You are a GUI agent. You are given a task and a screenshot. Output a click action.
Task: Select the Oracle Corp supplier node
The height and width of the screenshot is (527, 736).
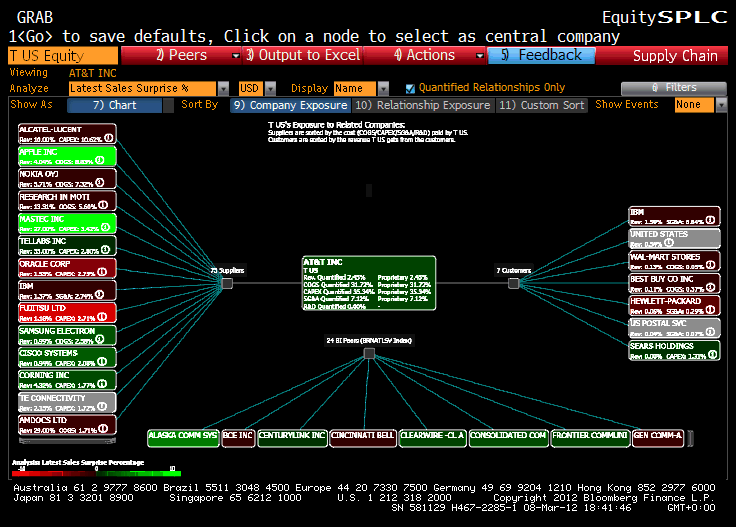(x=67, y=268)
